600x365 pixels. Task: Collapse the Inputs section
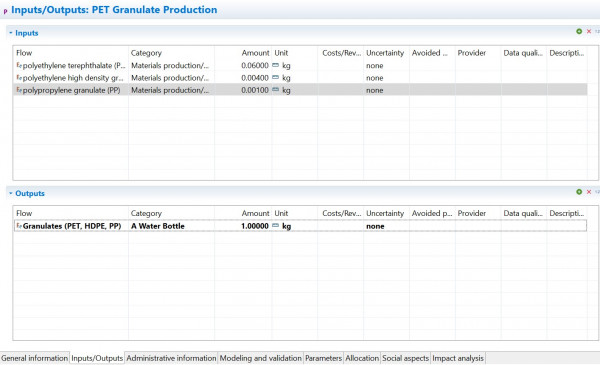(11, 33)
